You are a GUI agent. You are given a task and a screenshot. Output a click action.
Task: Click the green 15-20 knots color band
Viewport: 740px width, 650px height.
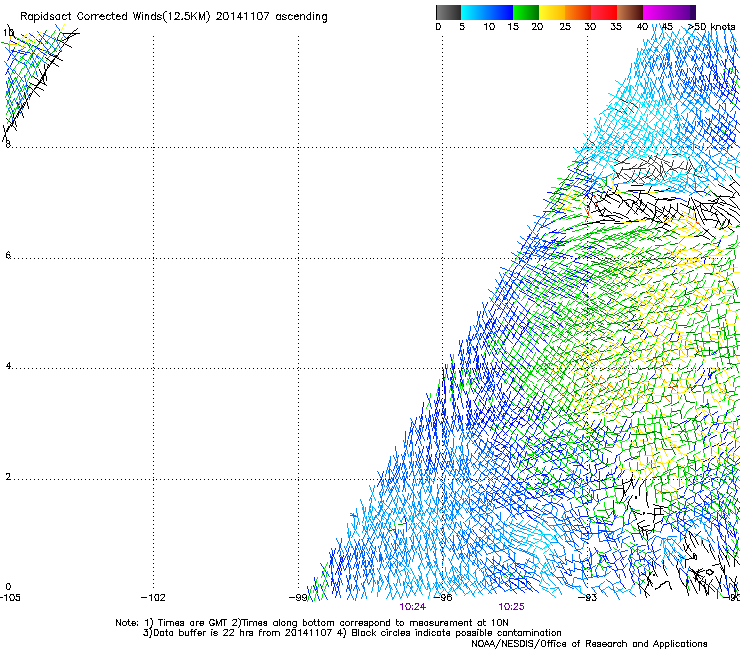point(526,12)
